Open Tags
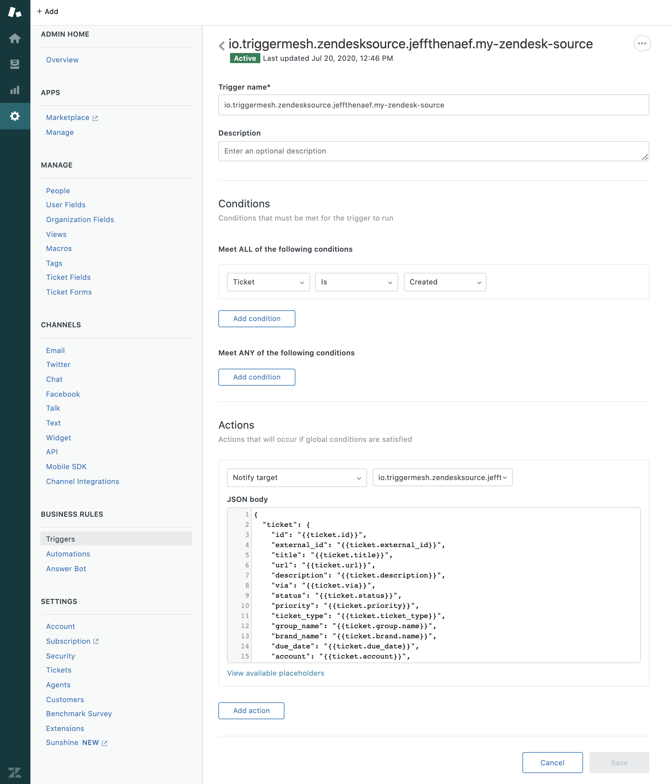This screenshot has width=672, height=784. click(x=54, y=263)
